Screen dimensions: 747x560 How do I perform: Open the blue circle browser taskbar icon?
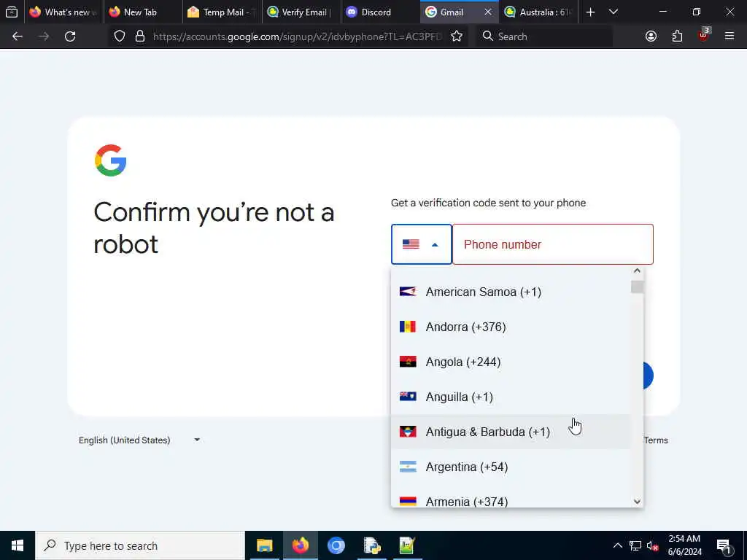pos(336,545)
